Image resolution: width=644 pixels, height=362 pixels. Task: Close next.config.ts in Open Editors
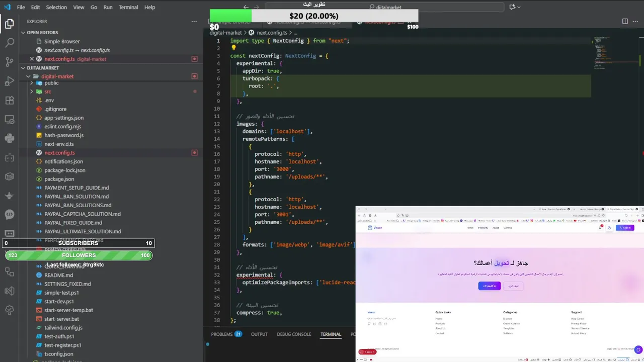(32, 59)
